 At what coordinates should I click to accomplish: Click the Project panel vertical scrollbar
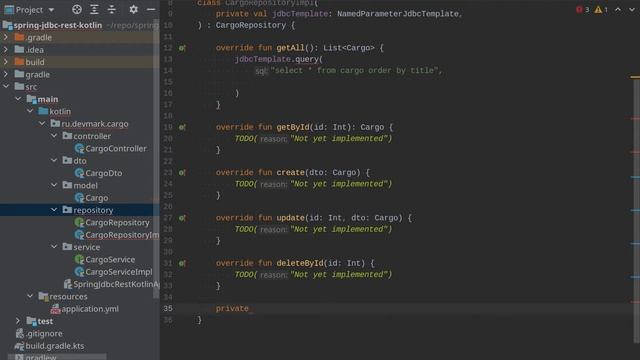pyautogui.click(x=156, y=159)
